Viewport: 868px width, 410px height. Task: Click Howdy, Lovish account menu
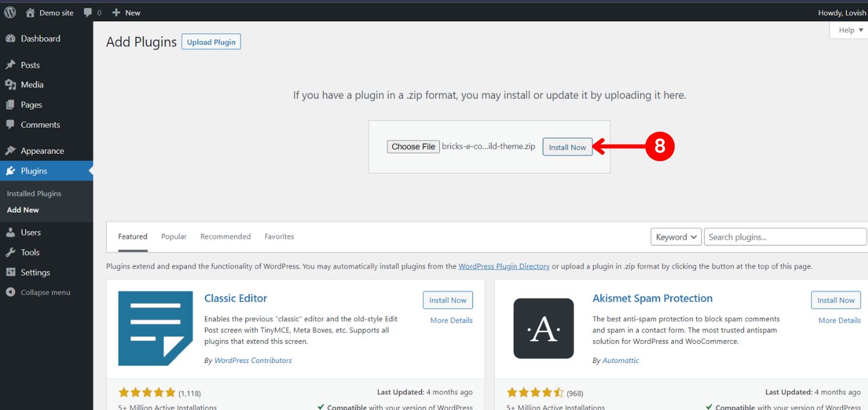(x=842, y=13)
